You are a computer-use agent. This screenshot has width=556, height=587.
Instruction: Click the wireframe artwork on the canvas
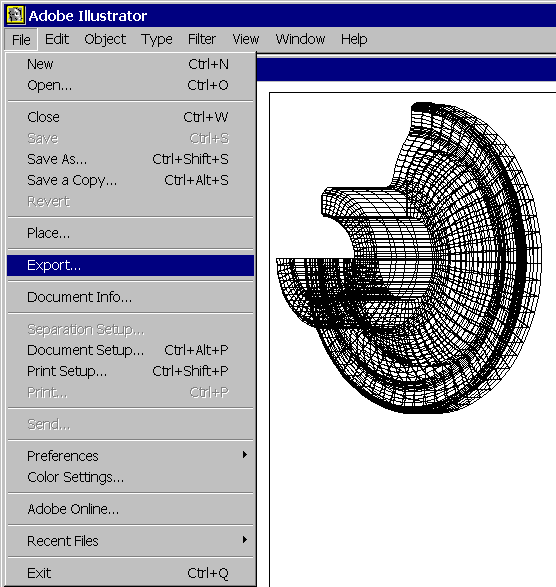pyautogui.click(x=409, y=258)
